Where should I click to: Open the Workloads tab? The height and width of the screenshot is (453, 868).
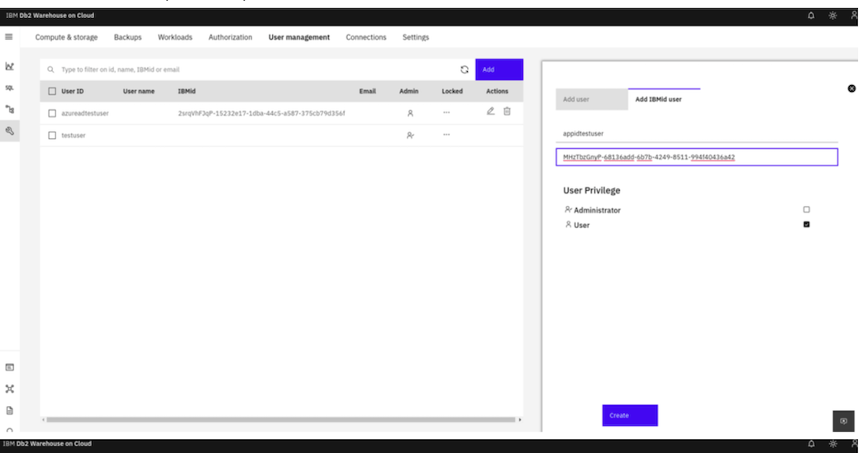[175, 37]
